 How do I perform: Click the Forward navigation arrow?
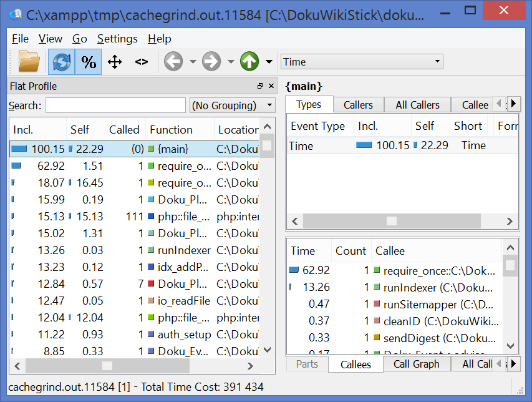211,62
